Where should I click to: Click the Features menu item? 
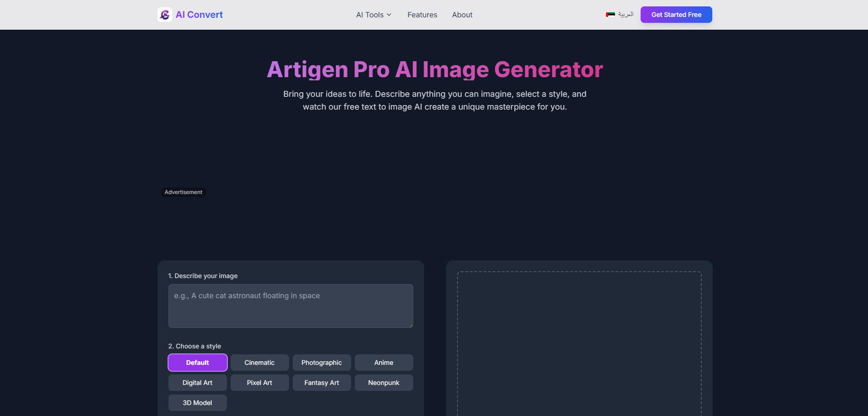(422, 15)
